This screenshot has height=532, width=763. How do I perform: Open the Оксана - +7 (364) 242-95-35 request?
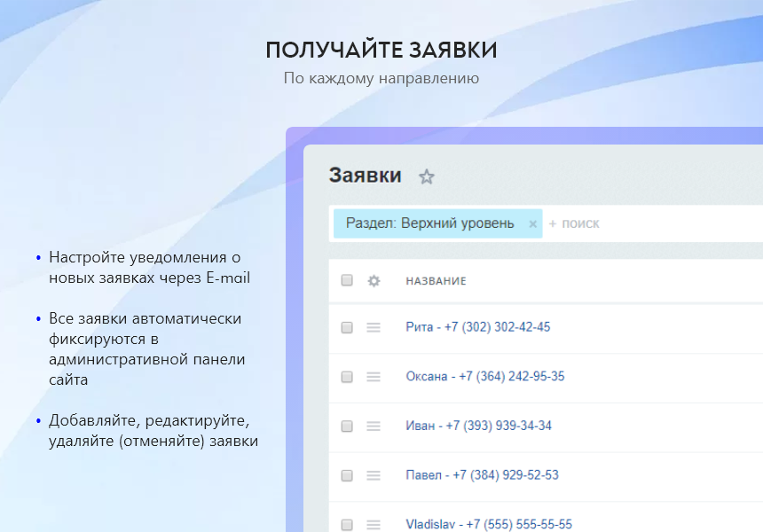point(484,377)
